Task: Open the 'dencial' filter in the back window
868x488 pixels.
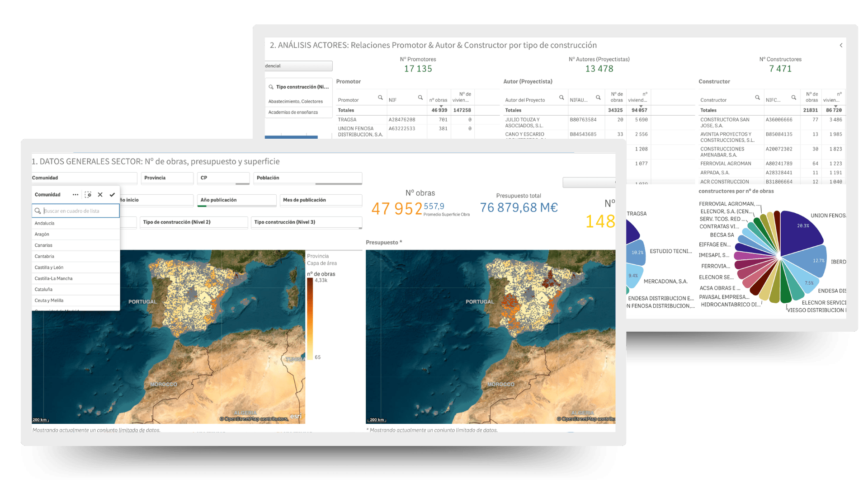Action: click(x=298, y=66)
